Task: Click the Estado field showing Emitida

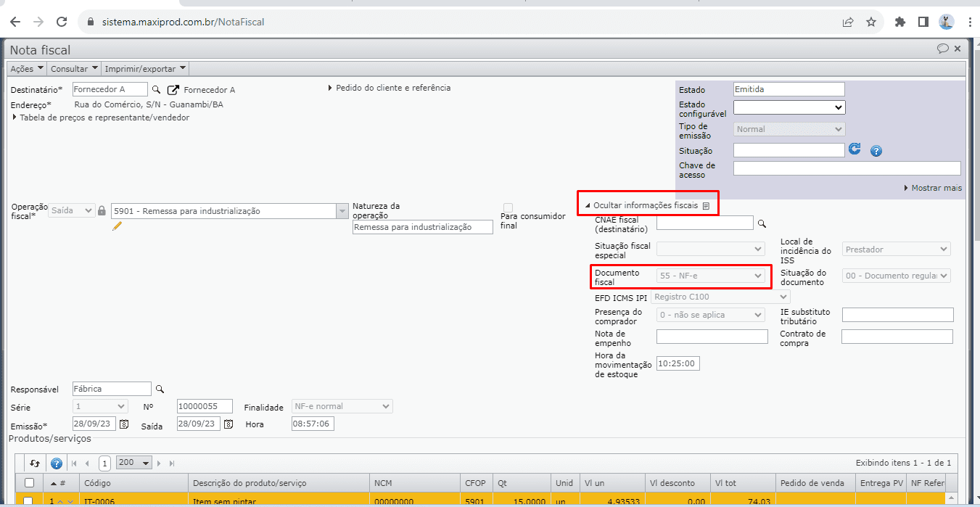Action: (x=789, y=89)
